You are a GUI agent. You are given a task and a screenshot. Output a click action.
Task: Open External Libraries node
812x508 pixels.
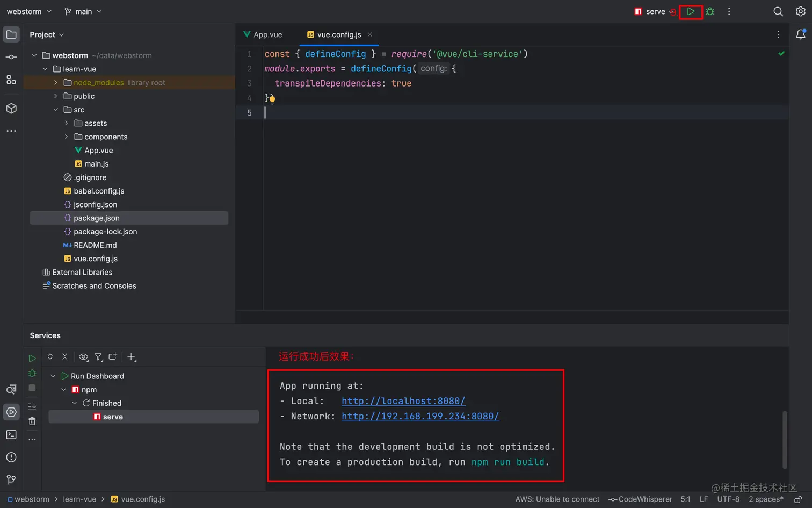(82, 273)
